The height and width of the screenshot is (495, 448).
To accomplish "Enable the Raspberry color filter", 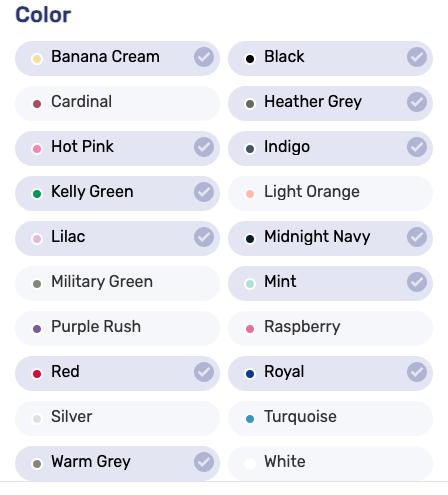I will [x=330, y=328].
